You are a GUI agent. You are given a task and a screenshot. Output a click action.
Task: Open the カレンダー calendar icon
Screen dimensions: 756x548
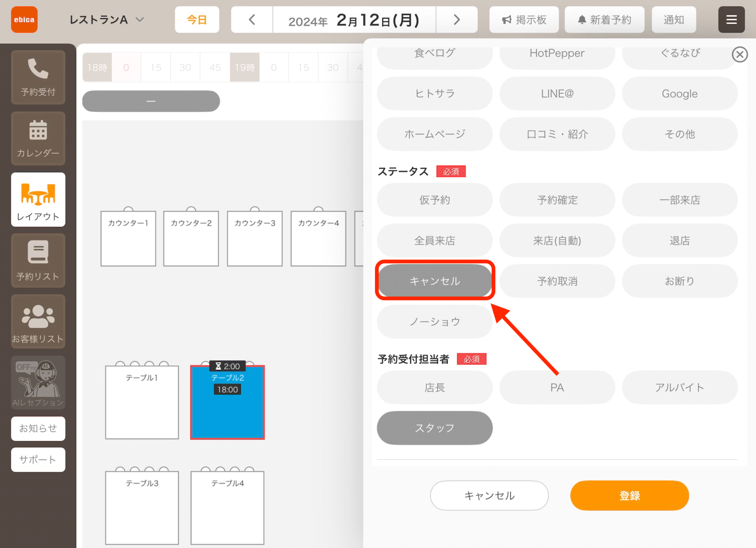38,138
